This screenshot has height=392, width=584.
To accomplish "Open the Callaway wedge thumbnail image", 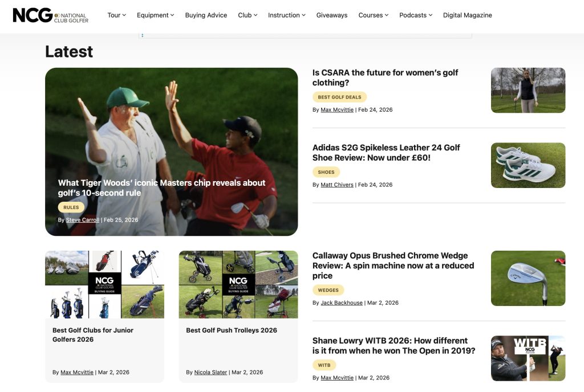I will (x=528, y=278).
